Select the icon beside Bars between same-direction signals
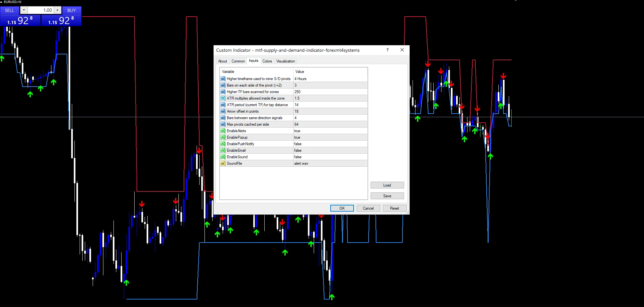This screenshot has height=307, width=644. click(223, 118)
